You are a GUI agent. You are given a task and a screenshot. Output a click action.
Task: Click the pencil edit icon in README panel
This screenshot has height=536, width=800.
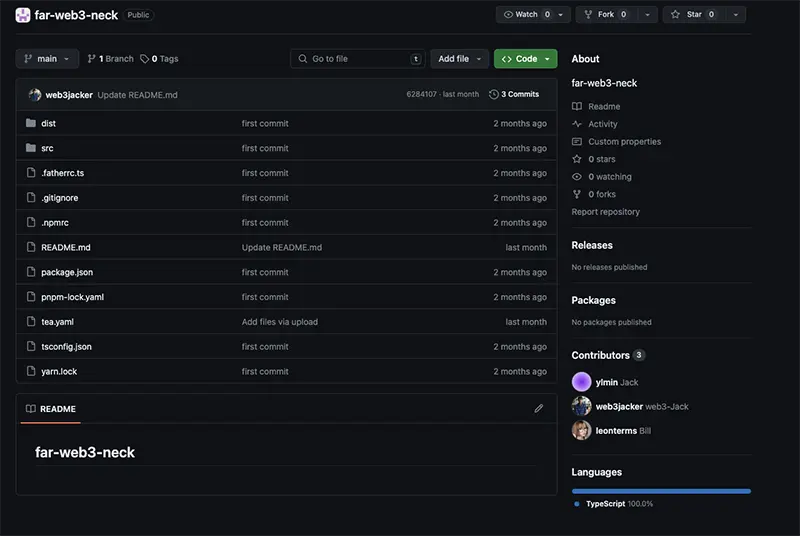[x=538, y=409]
